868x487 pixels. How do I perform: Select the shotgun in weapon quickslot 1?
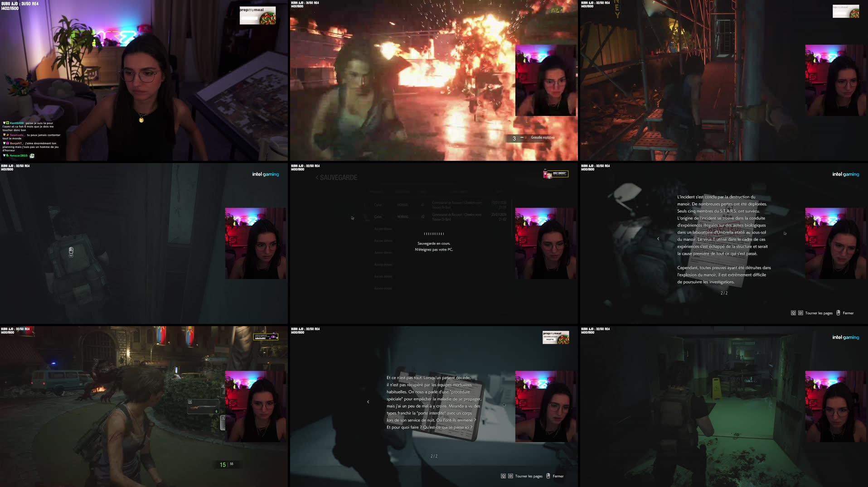tap(203, 406)
